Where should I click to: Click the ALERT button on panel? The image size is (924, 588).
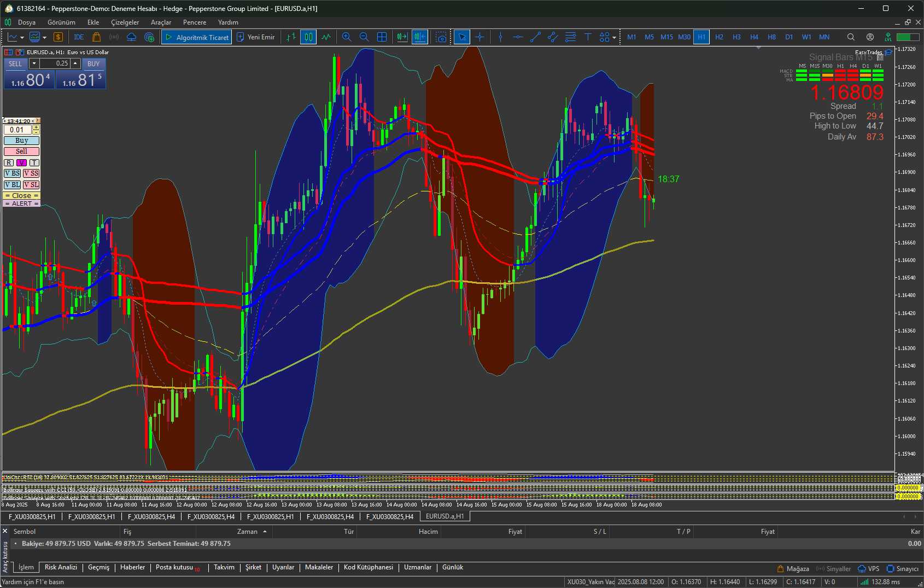point(22,203)
